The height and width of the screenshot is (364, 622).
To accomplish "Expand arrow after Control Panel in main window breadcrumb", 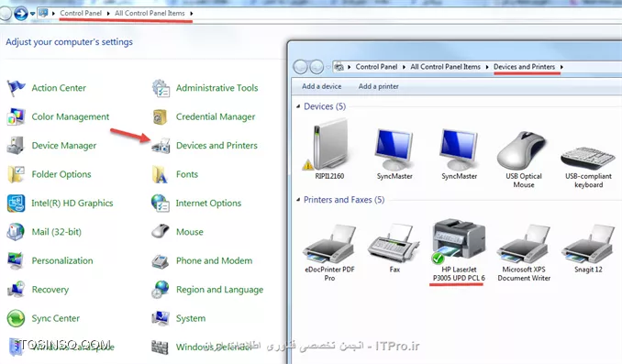I will tap(108, 14).
